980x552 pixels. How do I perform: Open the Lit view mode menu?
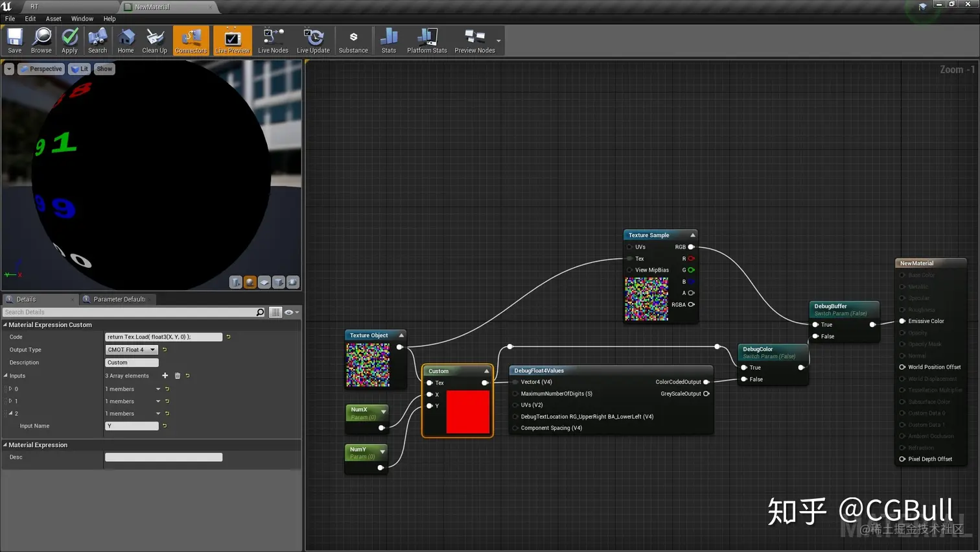click(x=80, y=69)
